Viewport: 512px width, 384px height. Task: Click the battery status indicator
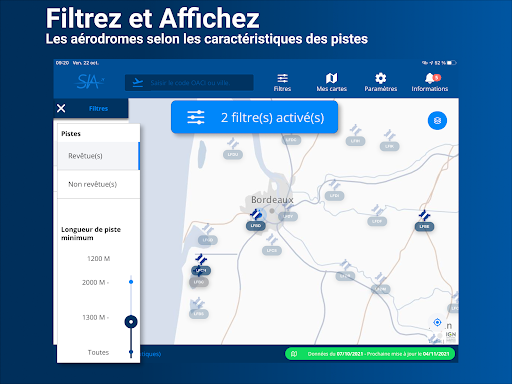click(452, 63)
